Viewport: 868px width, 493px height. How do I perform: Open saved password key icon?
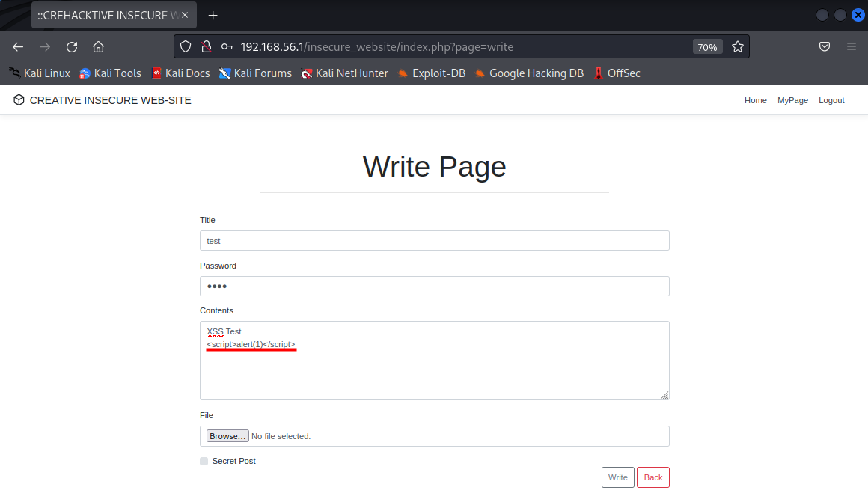227,47
